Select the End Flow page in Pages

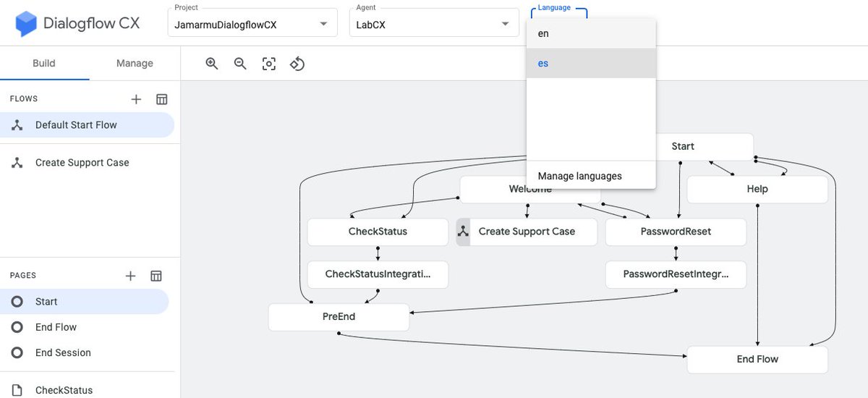point(84,327)
